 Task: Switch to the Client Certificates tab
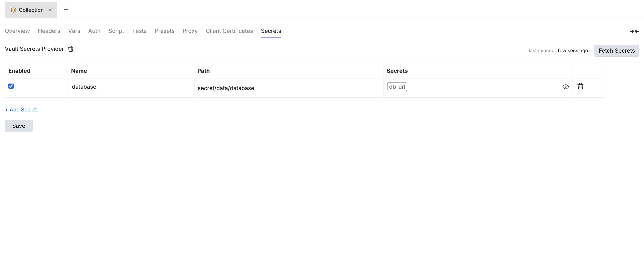point(229,31)
